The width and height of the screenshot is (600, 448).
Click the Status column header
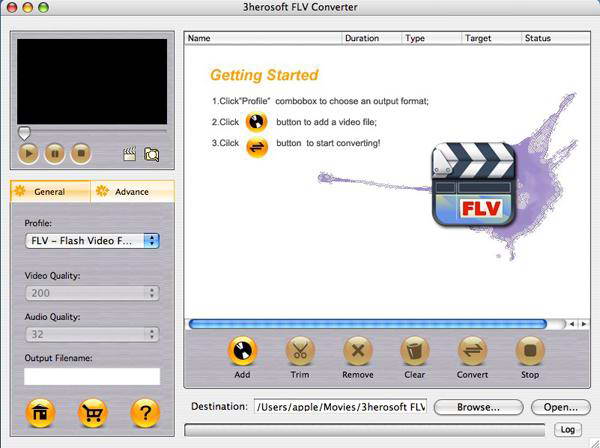(555, 38)
